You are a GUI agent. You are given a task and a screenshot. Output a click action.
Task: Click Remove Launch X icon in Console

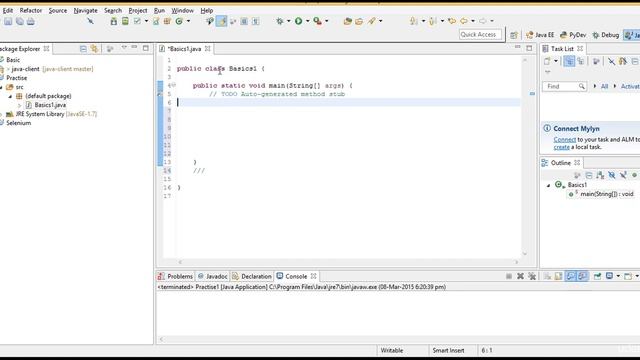[520, 276]
